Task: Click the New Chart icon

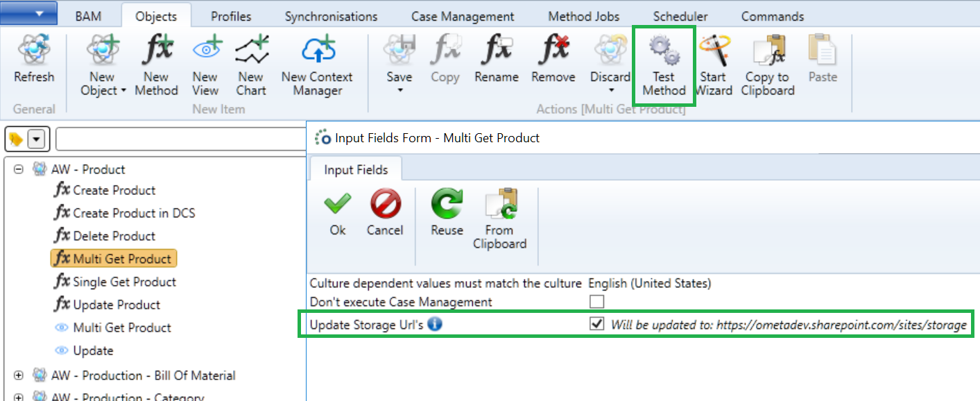Action: (x=250, y=53)
